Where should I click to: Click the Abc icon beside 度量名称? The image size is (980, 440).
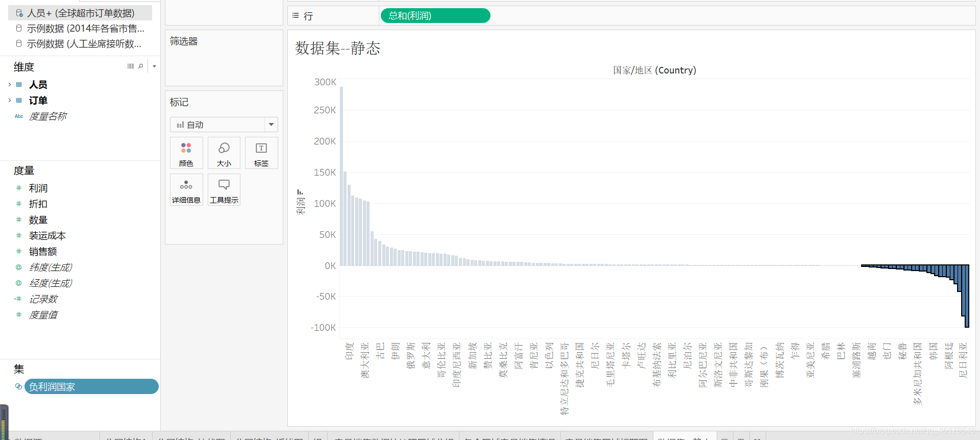point(19,116)
